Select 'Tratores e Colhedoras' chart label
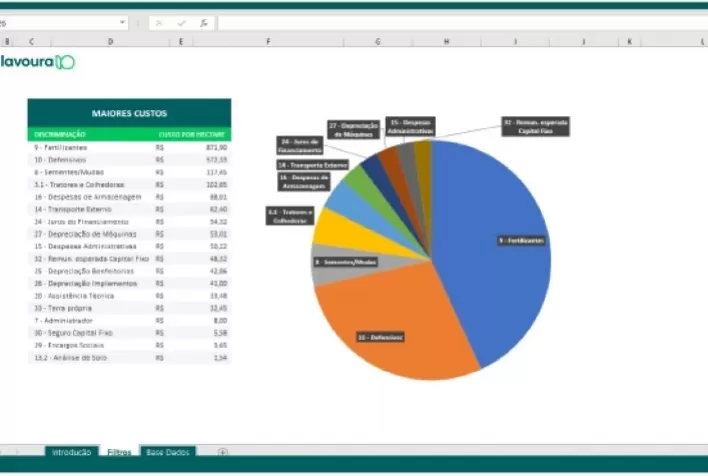708x476 pixels. [x=290, y=216]
